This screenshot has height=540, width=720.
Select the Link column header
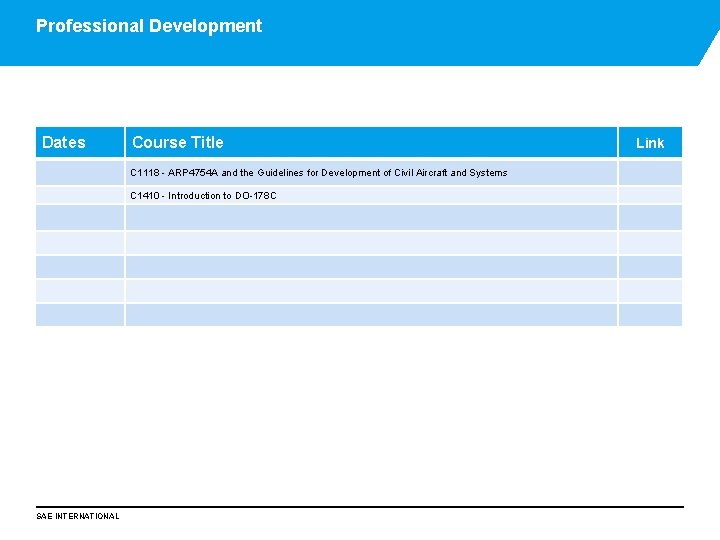coord(650,142)
